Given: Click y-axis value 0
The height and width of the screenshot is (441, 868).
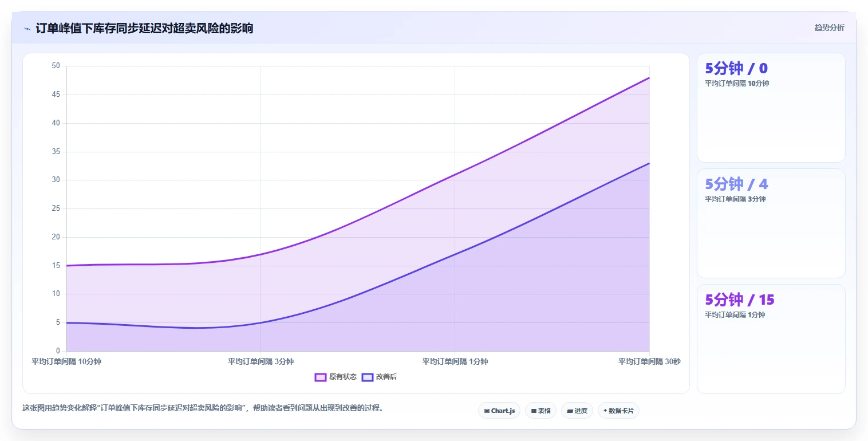Looking at the screenshot, I should pyautogui.click(x=58, y=351).
